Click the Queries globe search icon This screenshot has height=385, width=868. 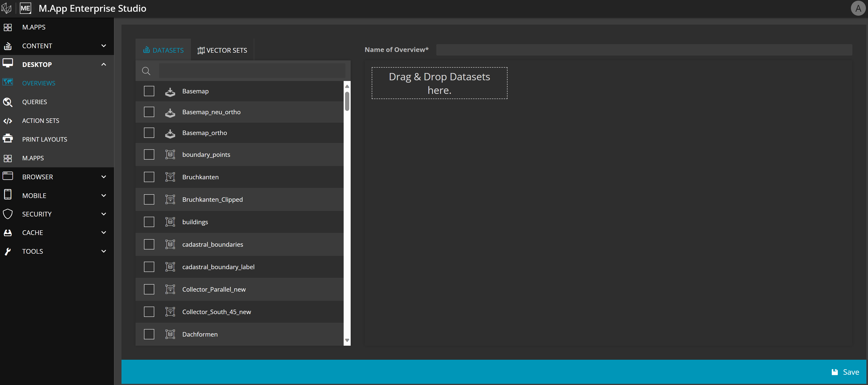click(x=8, y=102)
